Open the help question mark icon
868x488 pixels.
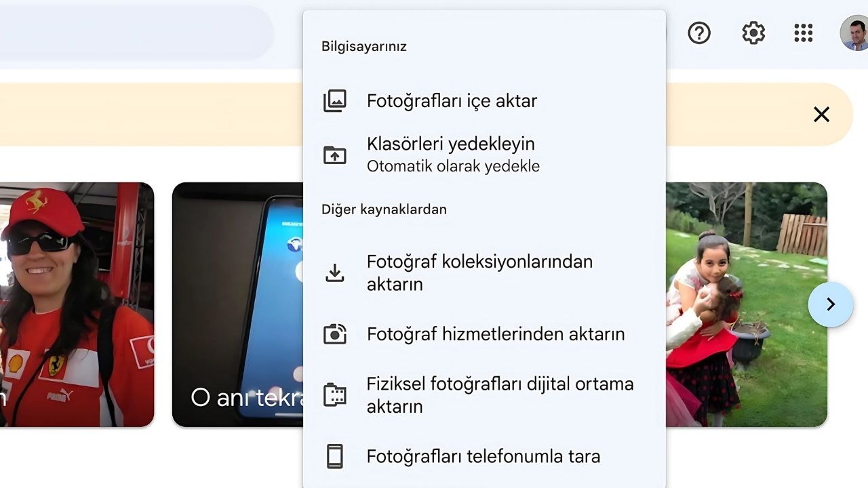tap(699, 33)
